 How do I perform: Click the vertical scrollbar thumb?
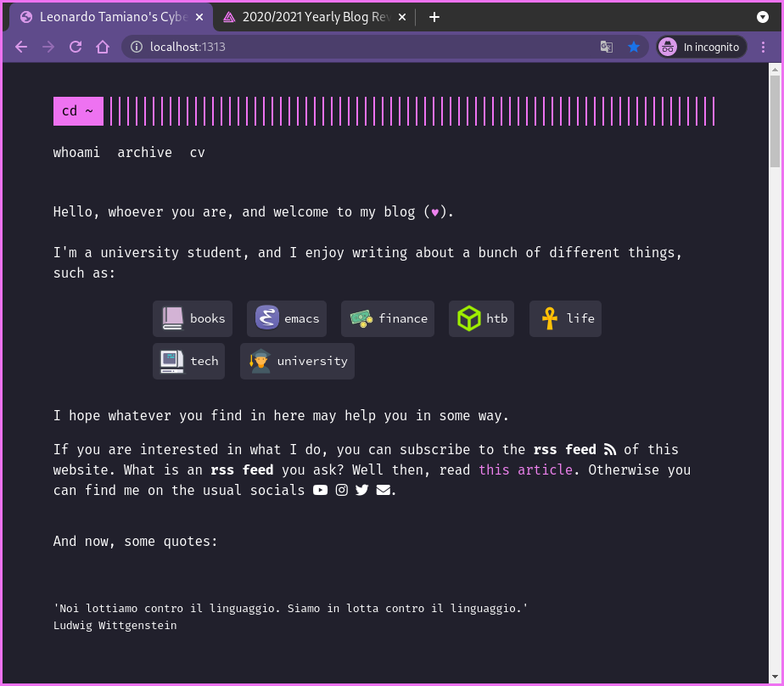(775, 121)
